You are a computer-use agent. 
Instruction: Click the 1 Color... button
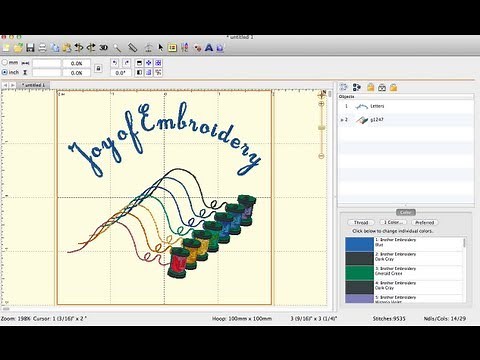[393, 222]
